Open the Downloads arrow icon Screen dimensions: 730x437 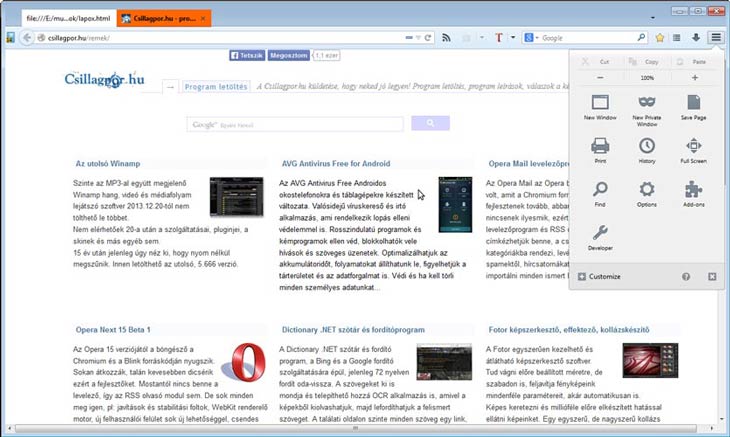[x=696, y=38]
